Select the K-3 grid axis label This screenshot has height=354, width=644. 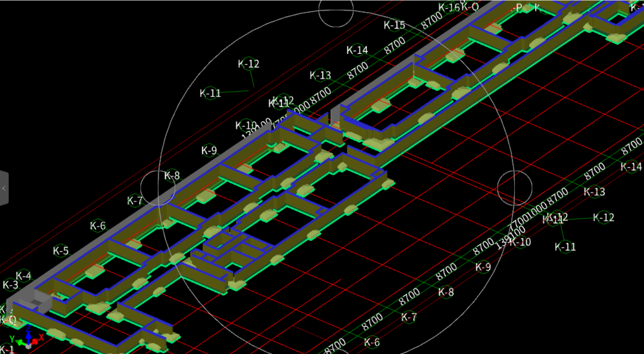click(x=11, y=285)
